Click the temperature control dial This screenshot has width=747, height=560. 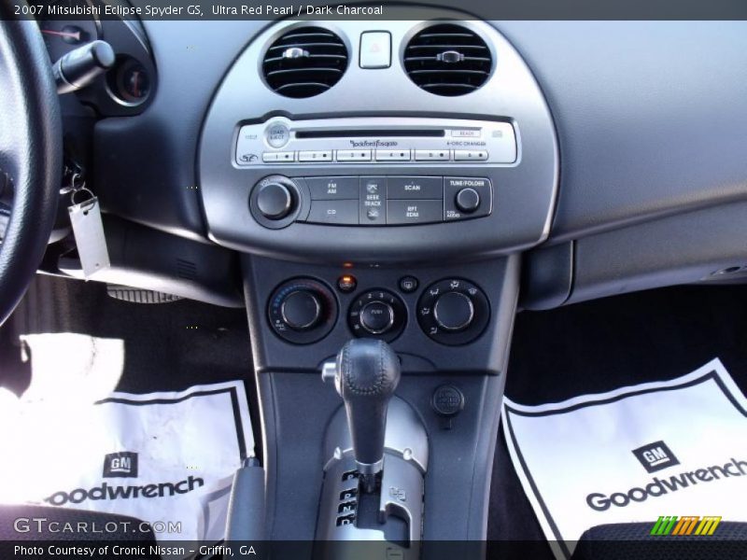point(301,310)
